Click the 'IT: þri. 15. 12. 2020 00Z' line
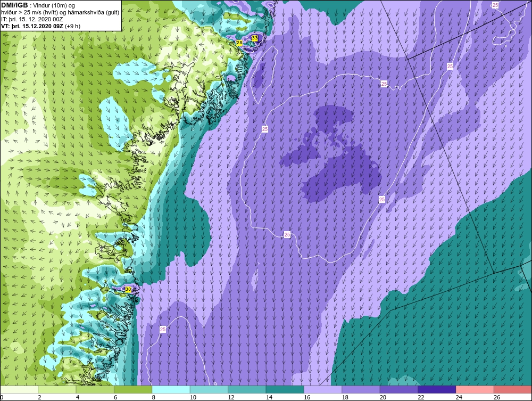Image resolution: width=532 pixels, height=401 pixels. [x=32, y=19]
